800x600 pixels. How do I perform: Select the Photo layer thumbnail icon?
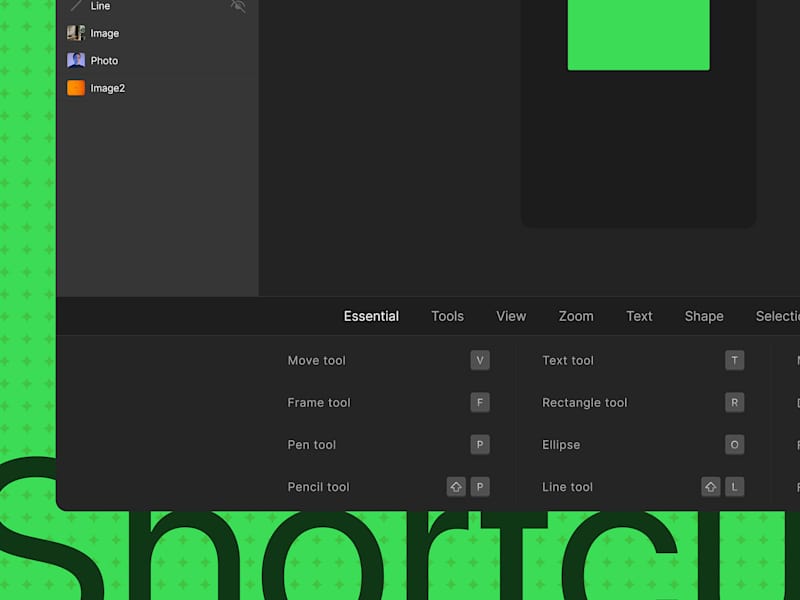click(76, 60)
